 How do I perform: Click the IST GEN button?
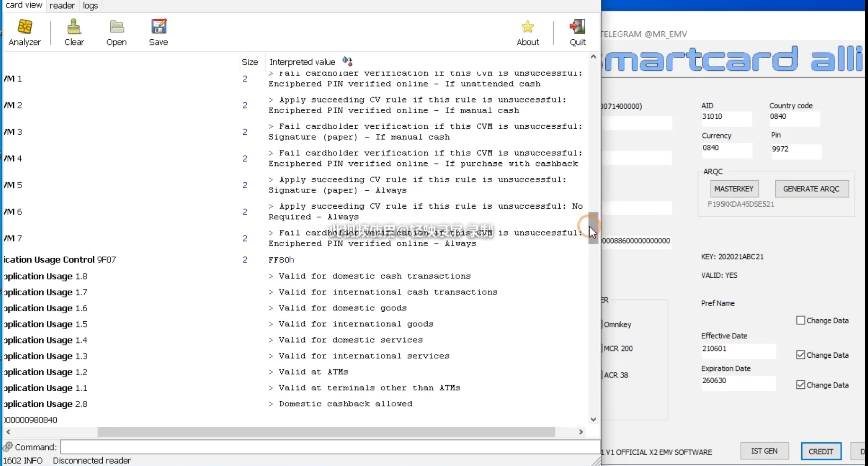(x=764, y=451)
